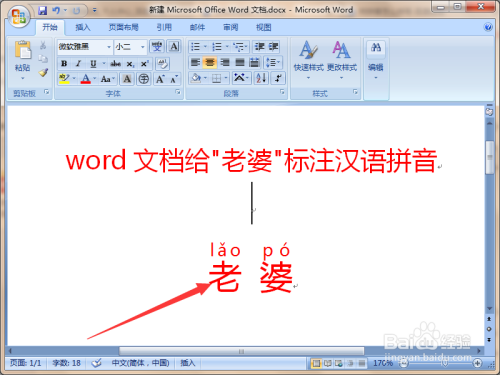
Task: Expand Font (字体) dialog launcher
Action: [178, 92]
